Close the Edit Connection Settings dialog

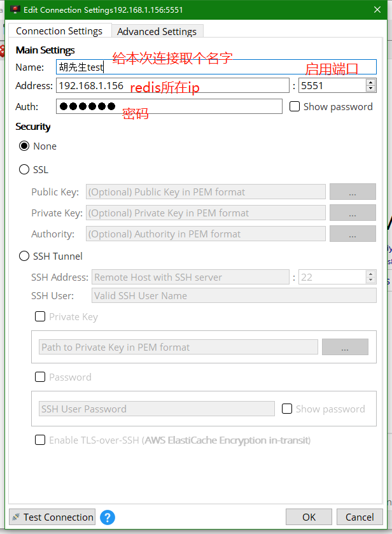pyautogui.click(x=377, y=10)
